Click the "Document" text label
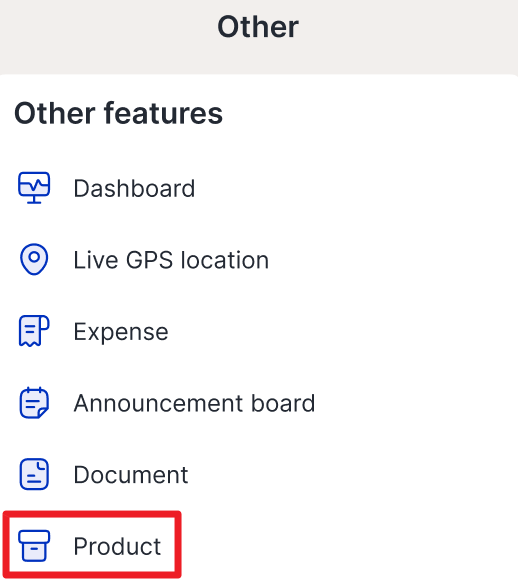This screenshot has width=518, height=588. click(x=131, y=475)
